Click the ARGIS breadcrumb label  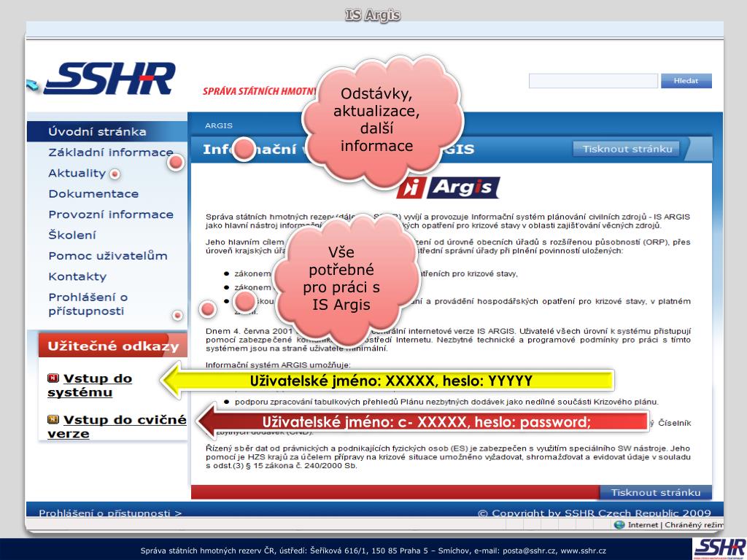click(x=219, y=125)
